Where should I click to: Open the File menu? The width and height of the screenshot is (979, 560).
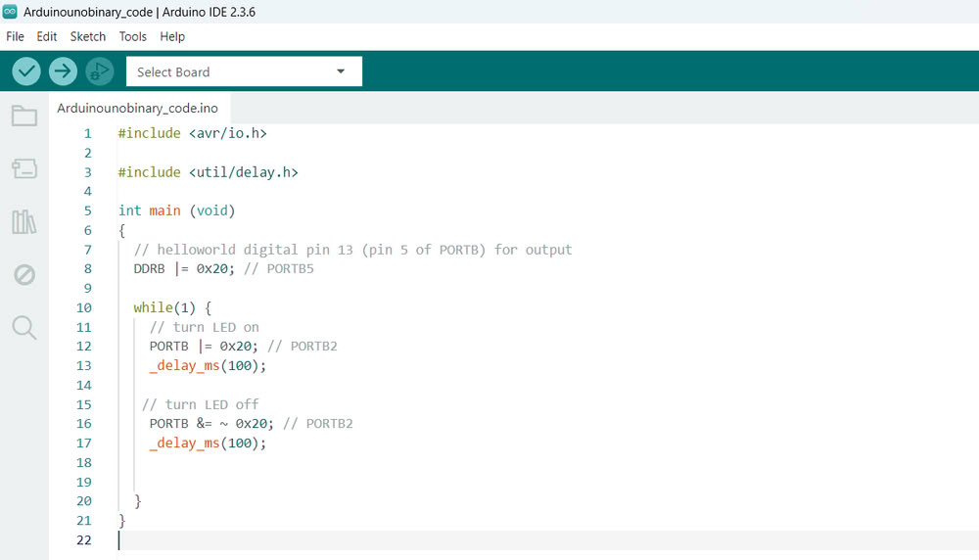pyautogui.click(x=15, y=37)
